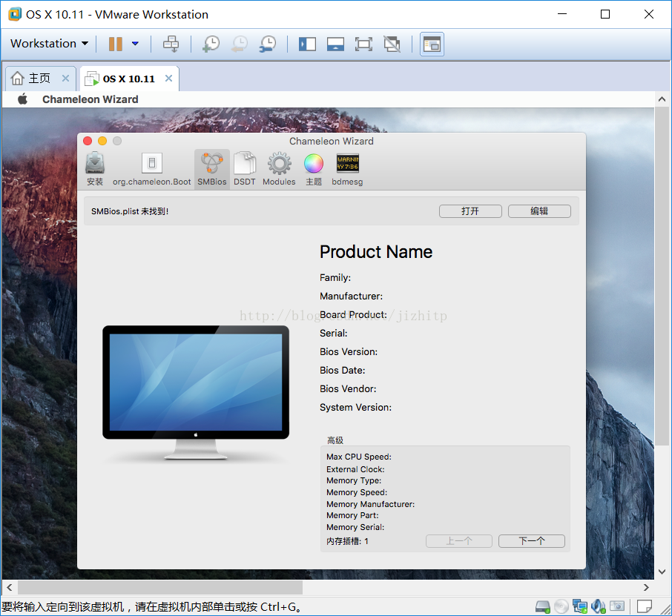Click the Unity mode icon in toolbar
672x616 pixels.
[x=392, y=44]
